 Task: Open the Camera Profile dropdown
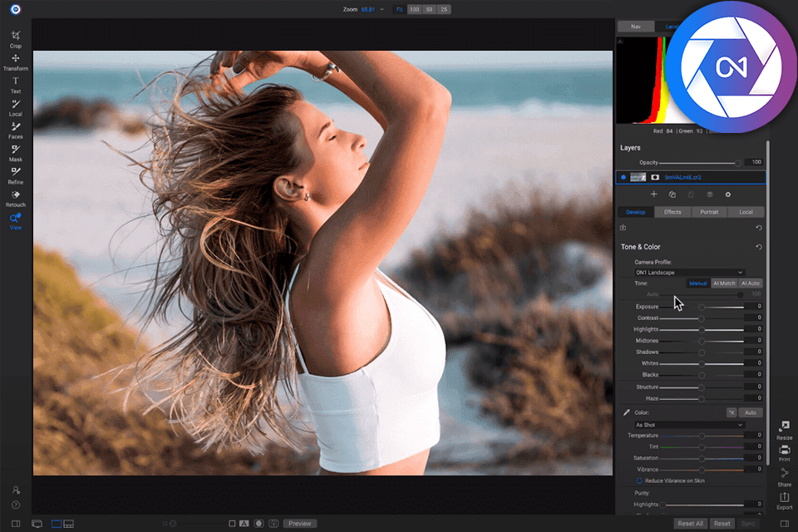(689, 272)
